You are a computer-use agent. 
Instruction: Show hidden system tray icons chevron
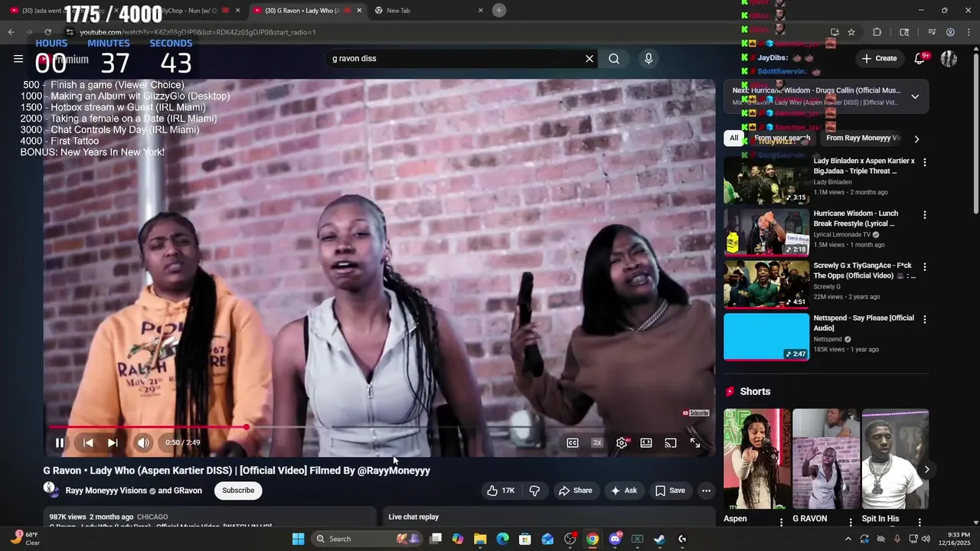(x=848, y=539)
